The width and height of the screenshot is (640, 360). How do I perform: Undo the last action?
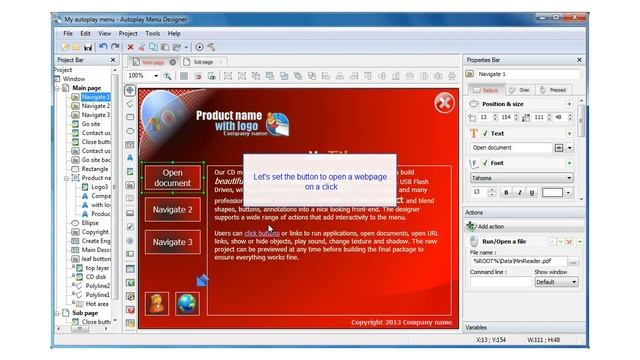click(x=103, y=47)
